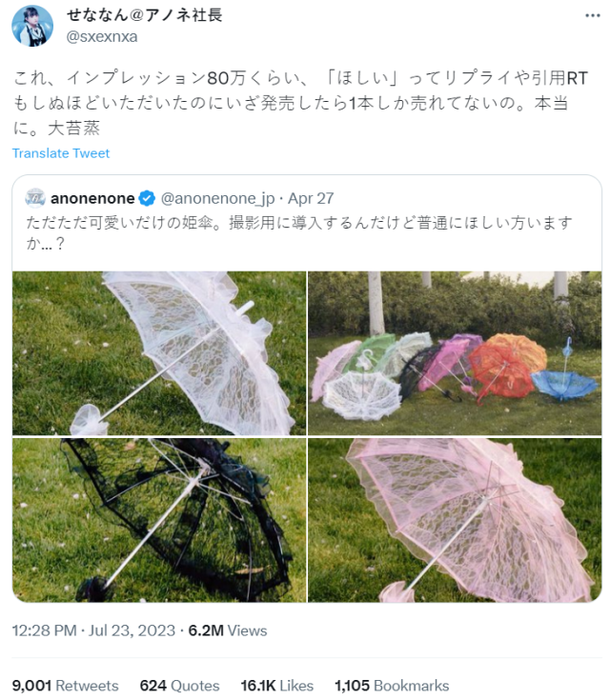Click the 12:28 PM Jul 23, 2023 timestamp
The height and width of the screenshot is (700, 610).
click(x=93, y=630)
